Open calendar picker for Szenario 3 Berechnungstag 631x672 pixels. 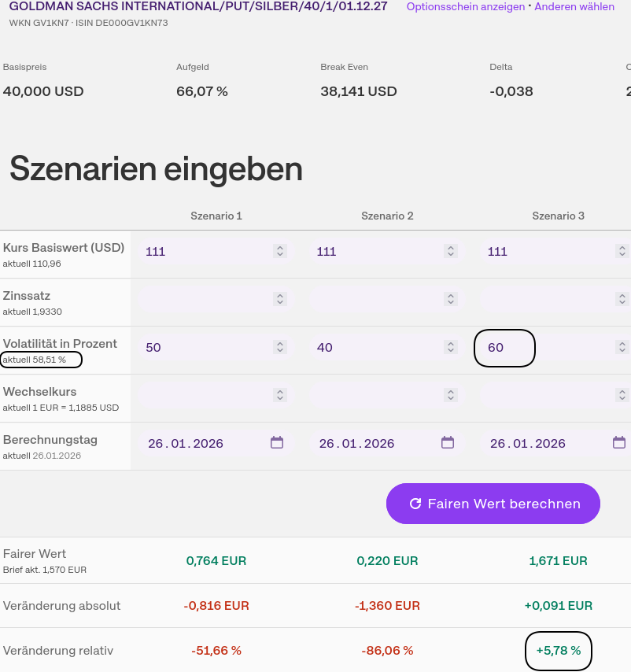tap(619, 442)
